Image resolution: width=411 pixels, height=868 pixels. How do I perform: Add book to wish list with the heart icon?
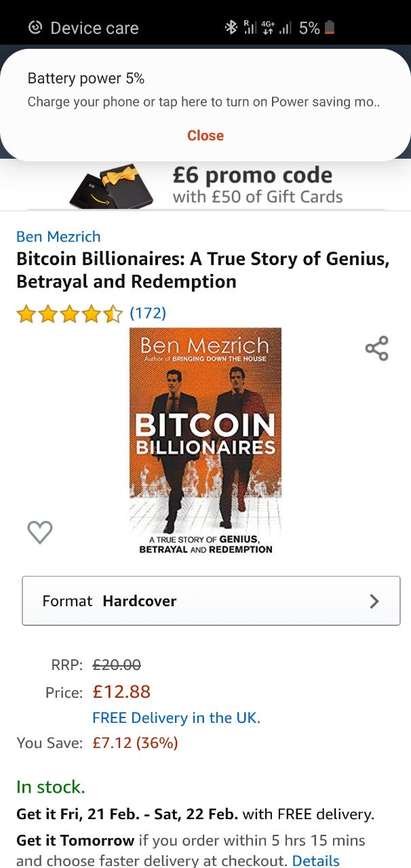(x=40, y=532)
